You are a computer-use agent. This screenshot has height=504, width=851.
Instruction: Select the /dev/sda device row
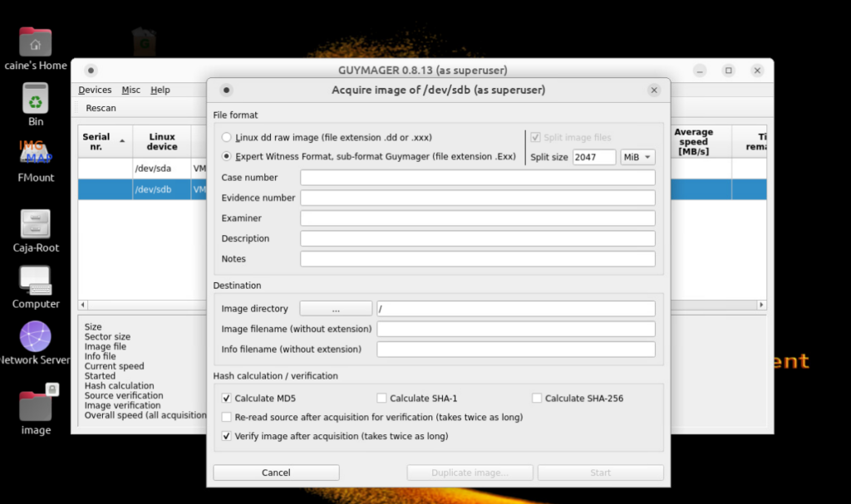point(142,169)
